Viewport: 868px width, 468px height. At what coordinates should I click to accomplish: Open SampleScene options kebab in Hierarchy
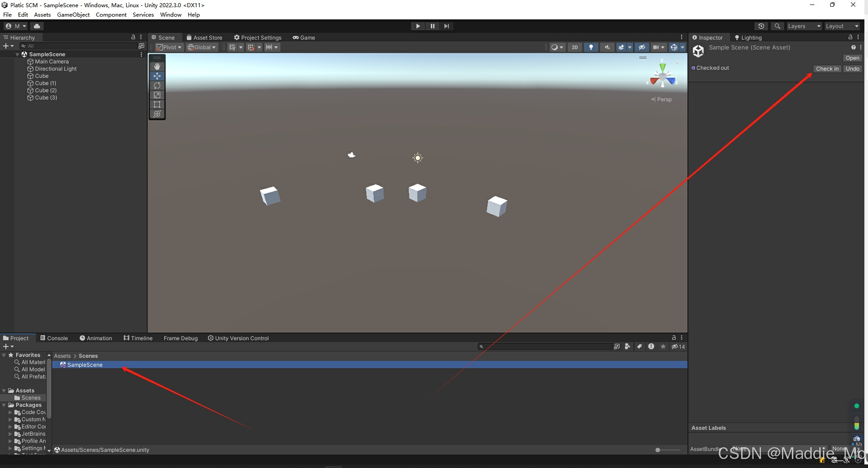click(141, 54)
